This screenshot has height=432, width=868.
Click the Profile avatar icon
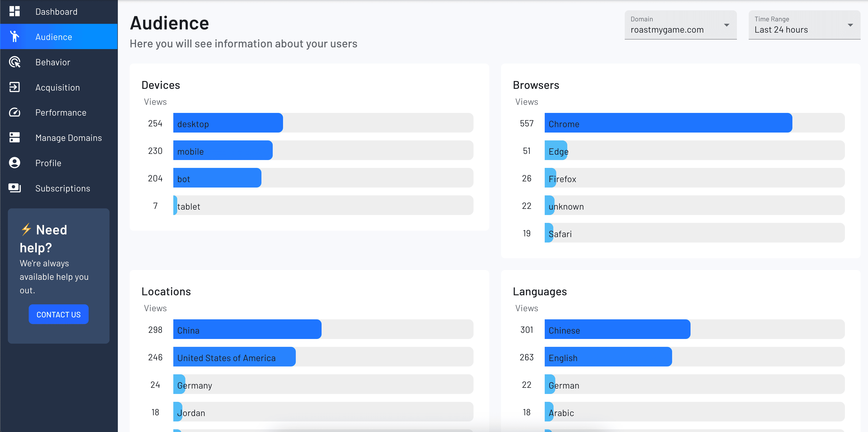14,163
